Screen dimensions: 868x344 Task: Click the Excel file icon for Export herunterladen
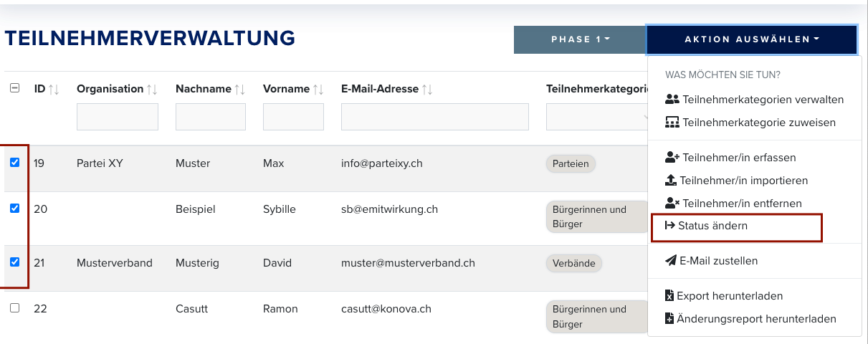669,296
